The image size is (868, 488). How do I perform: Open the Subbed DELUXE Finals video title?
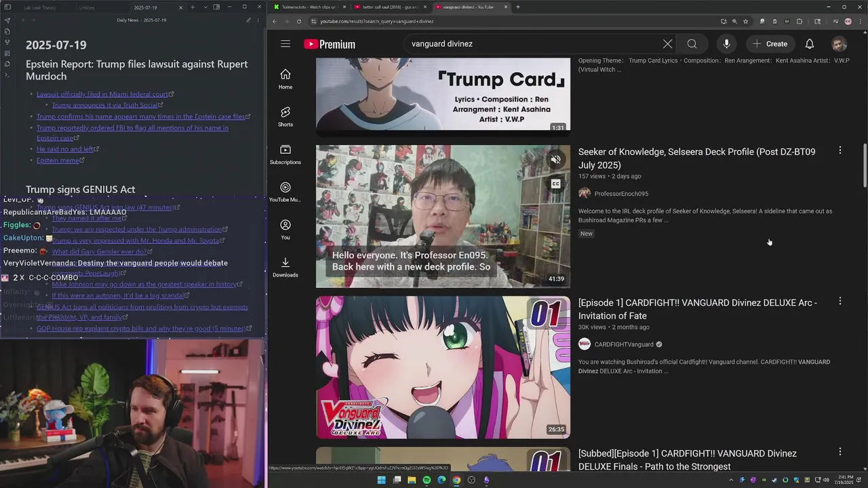[687, 460]
